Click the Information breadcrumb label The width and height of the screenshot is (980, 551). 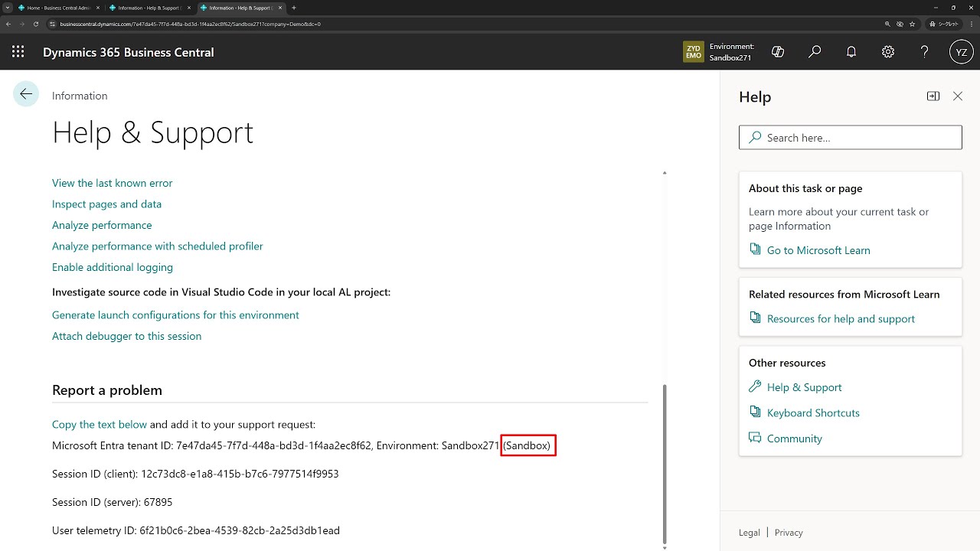[x=80, y=96]
